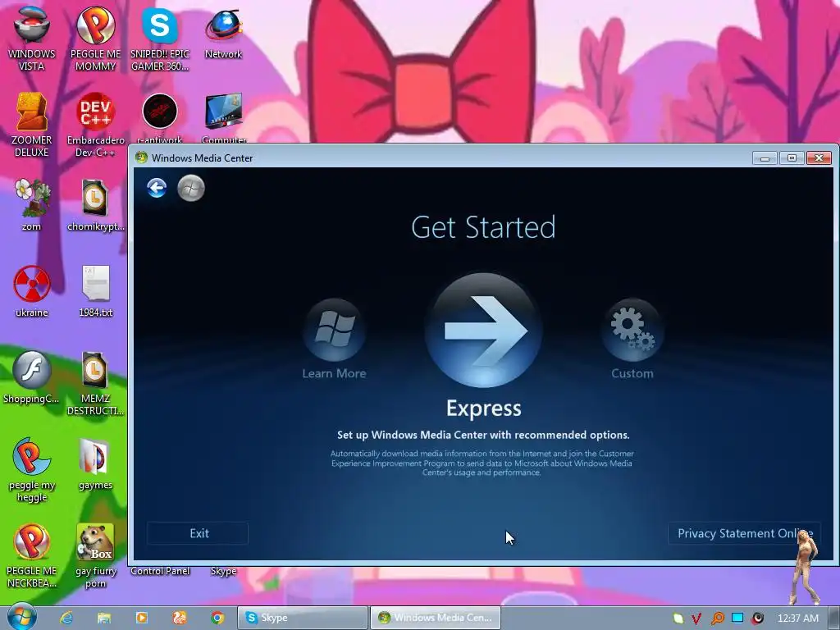The height and width of the screenshot is (630, 840).
Task: Click the red V tray icon
Action: pos(696,619)
